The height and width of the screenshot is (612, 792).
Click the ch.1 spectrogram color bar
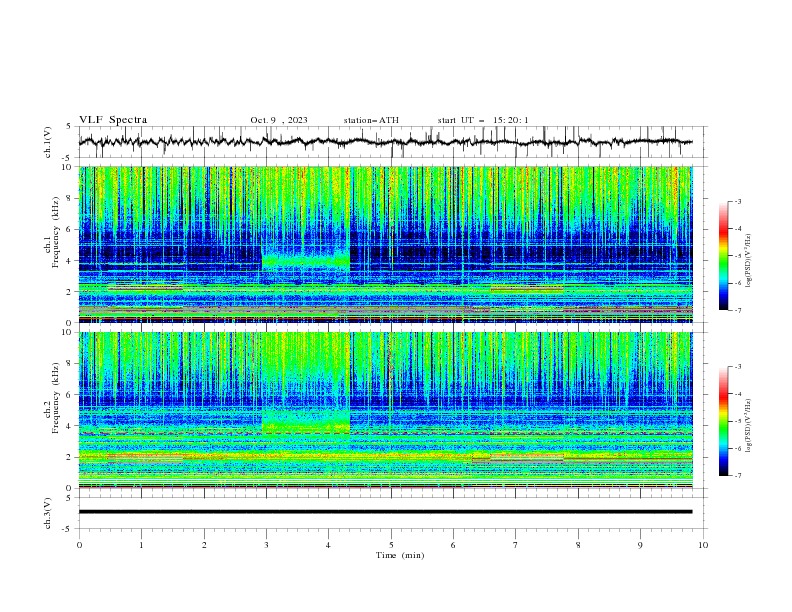723,255
